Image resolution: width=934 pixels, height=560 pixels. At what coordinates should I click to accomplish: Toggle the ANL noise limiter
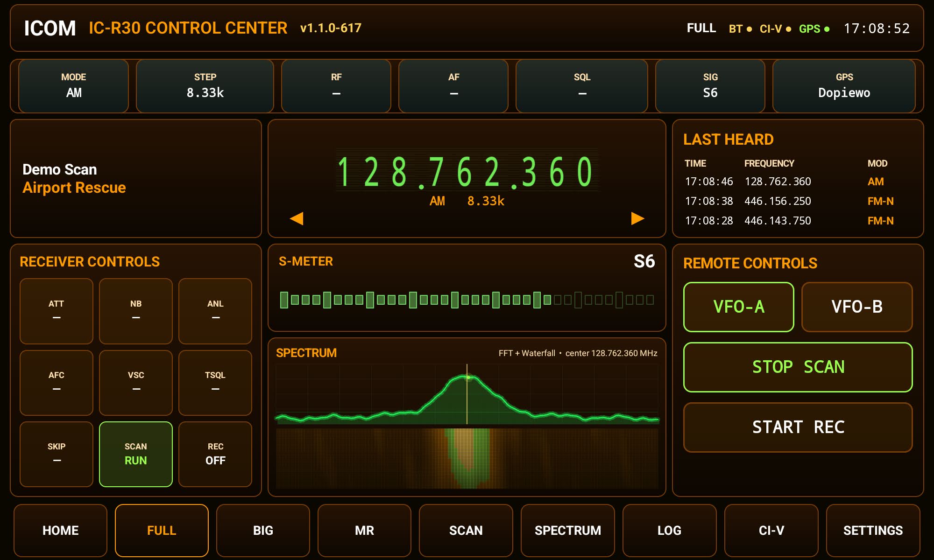215,311
